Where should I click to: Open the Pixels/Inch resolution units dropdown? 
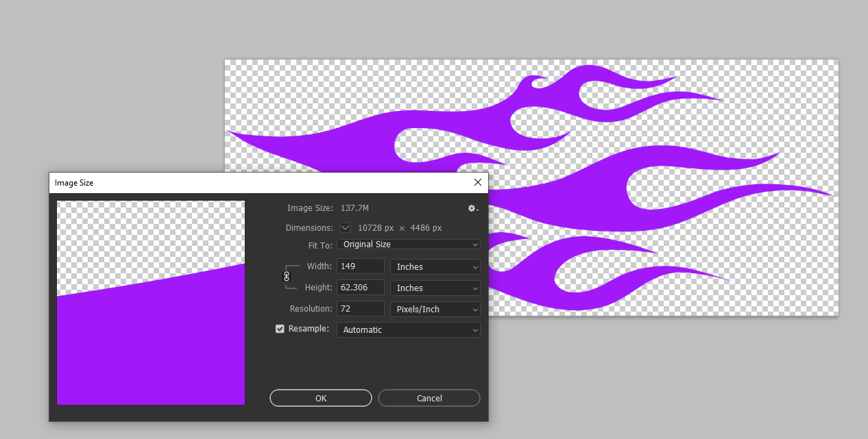(435, 310)
